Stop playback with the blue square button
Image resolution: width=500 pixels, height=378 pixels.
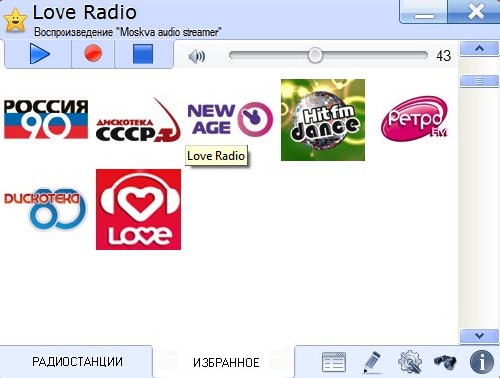click(143, 54)
